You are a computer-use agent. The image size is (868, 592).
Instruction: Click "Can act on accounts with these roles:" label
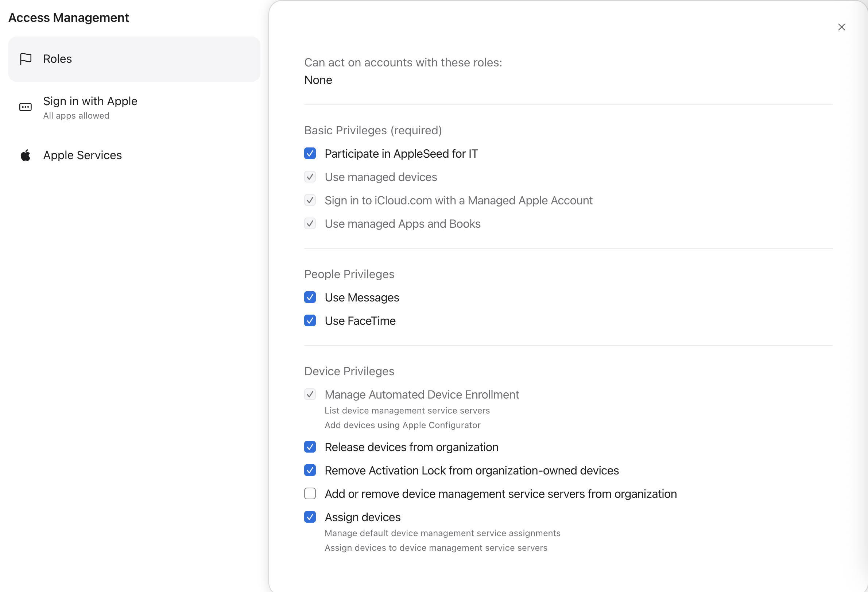pos(403,62)
